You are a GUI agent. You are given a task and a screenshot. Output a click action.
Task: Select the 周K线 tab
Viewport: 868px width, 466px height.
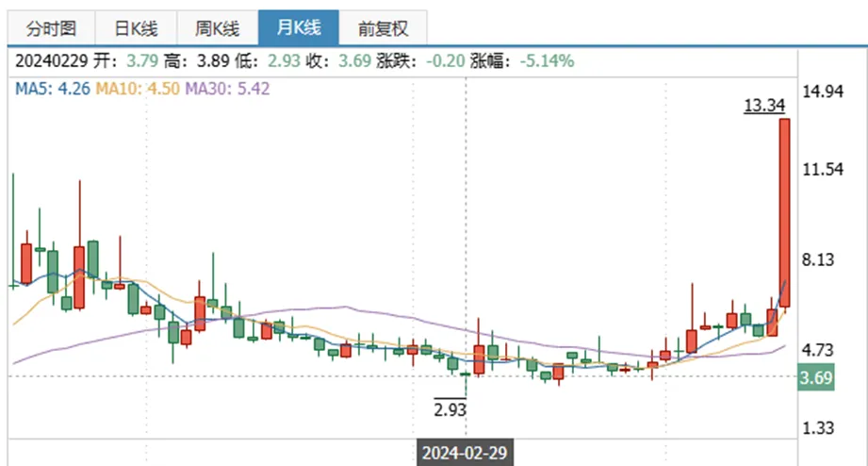pos(217,28)
